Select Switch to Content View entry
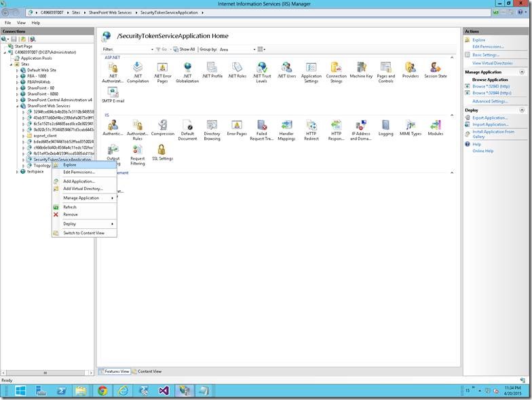 coord(84,233)
